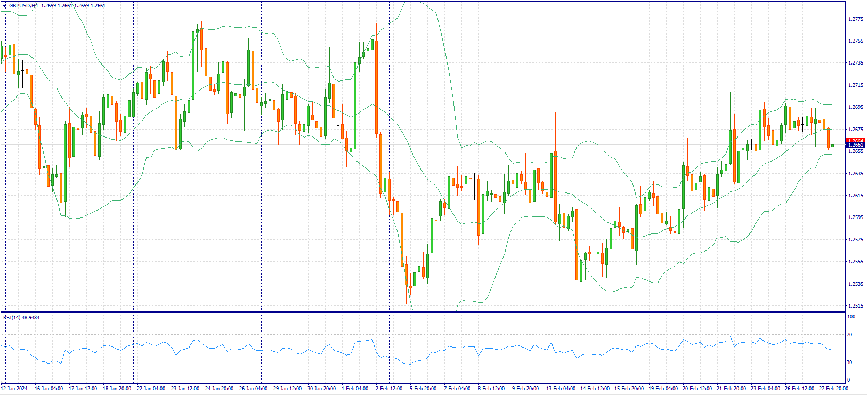The image size is (868, 395).
Task: Click the 1.2515 price scale label
Action: tap(855, 306)
